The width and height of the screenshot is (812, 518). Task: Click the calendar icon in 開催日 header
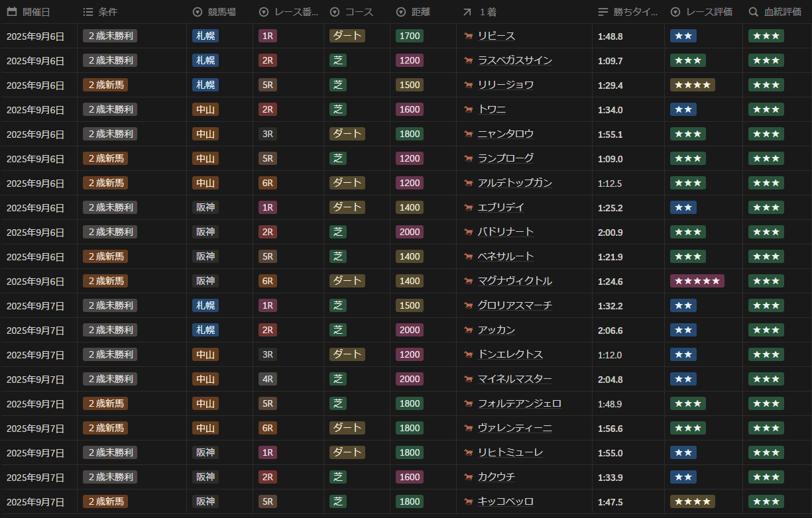coord(11,12)
